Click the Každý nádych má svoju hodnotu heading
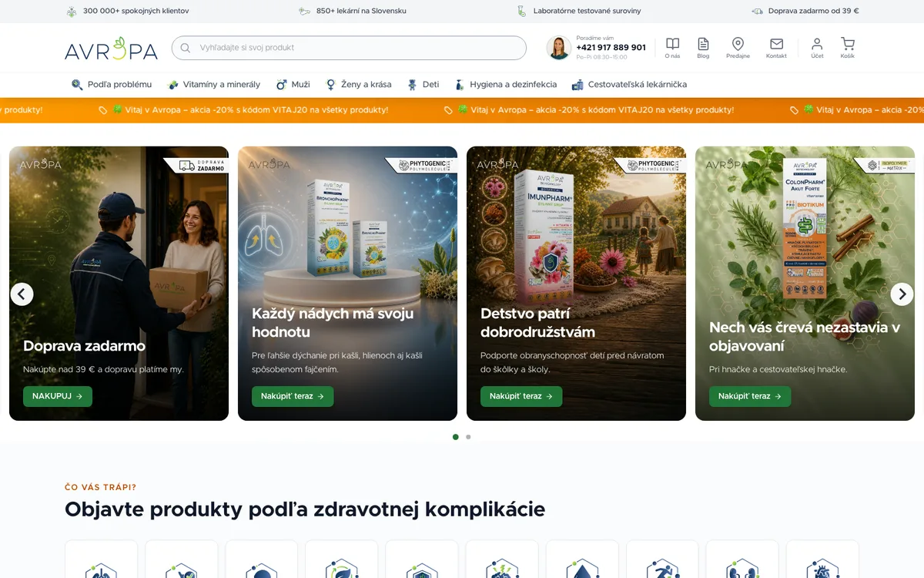The image size is (924, 578). point(333,323)
